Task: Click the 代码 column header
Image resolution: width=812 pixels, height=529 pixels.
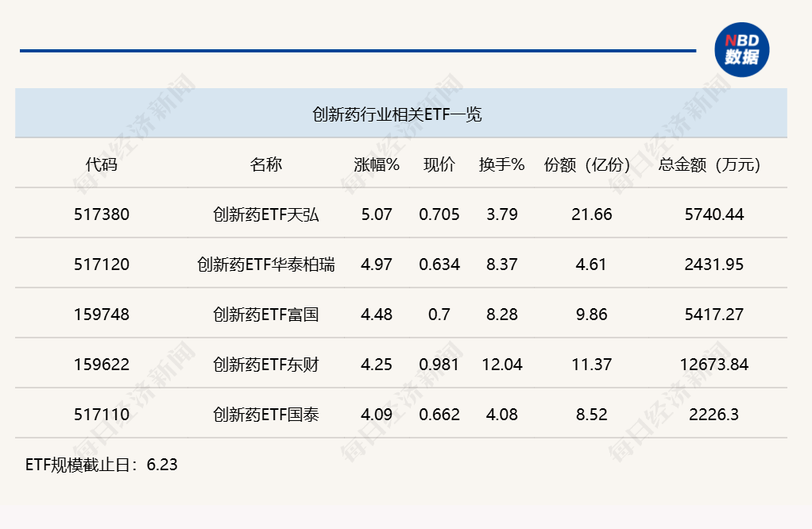Action: (x=102, y=164)
